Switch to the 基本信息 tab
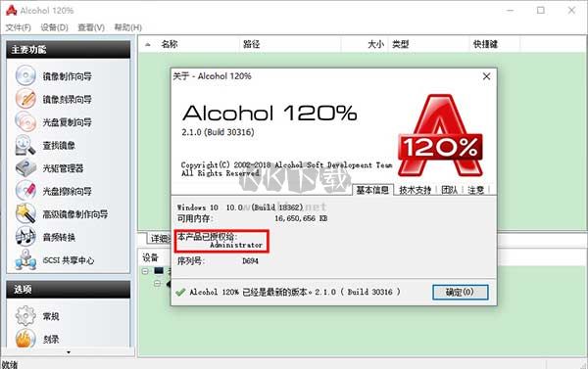Viewport: 588px width, 369px height. (x=372, y=190)
